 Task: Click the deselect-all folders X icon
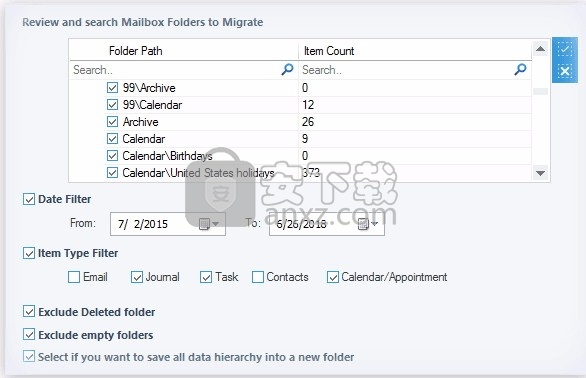pyautogui.click(x=565, y=71)
